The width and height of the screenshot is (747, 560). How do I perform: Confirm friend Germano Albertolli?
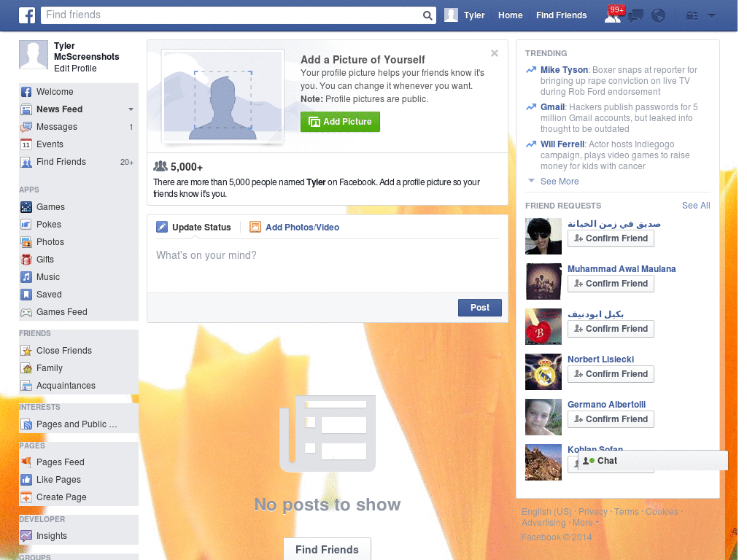[x=611, y=419]
